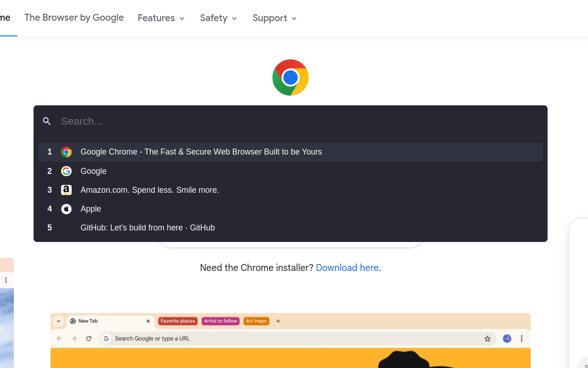Screen dimensions: 588x368
Task: Click Artist to follow tab group chip
Action: [220, 321]
